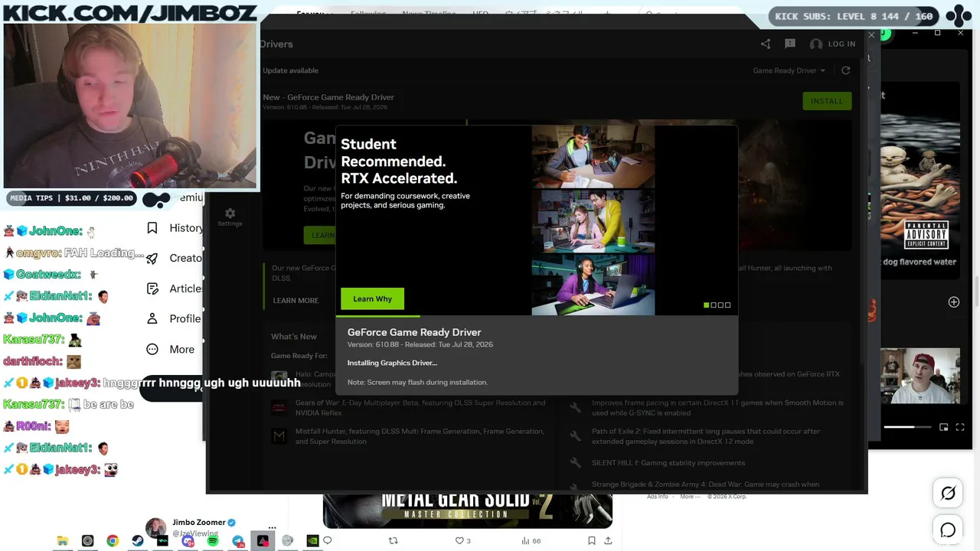This screenshot has height=551, width=980.
Task: Click the rocket icon in the X sidebar
Action: click(x=152, y=259)
